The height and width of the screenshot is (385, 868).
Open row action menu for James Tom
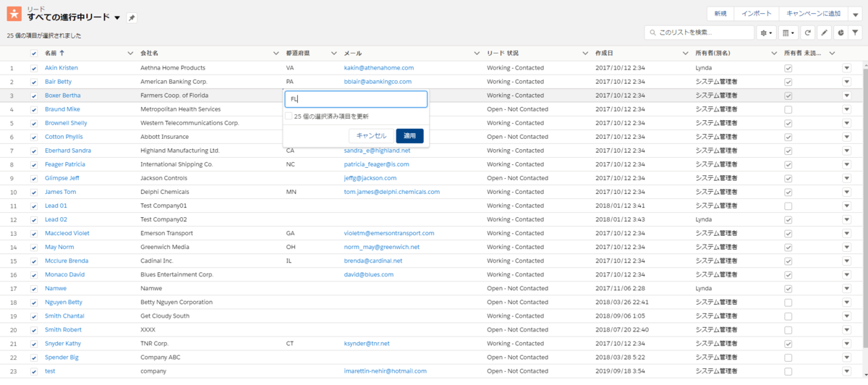tap(847, 192)
